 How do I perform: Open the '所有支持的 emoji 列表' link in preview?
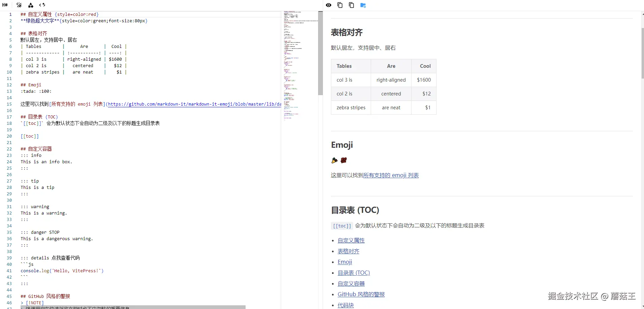click(391, 175)
